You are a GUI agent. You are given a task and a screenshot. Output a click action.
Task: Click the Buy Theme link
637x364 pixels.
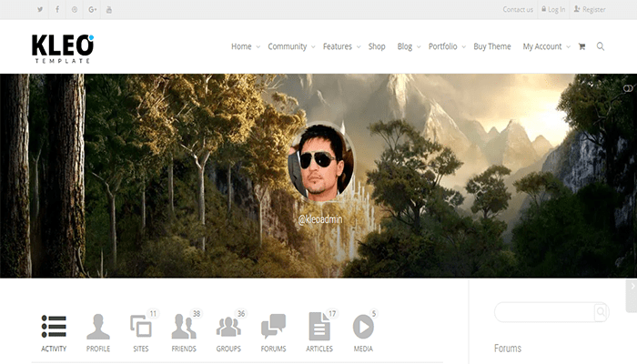pos(492,46)
